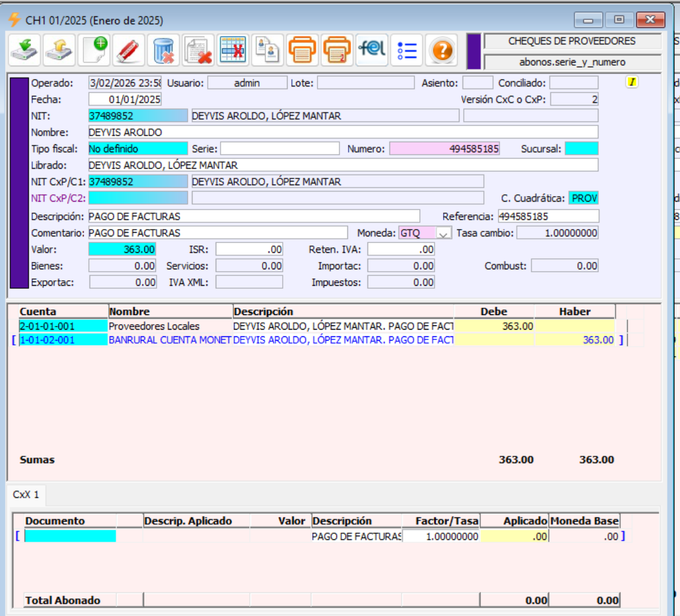
Task: Click the purple color block beside toolbar
Action: (x=473, y=51)
